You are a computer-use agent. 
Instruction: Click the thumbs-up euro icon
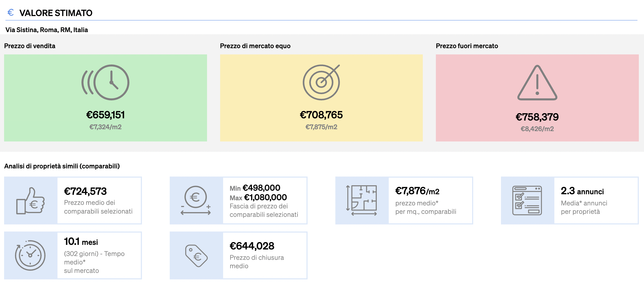[x=31, y=201]
